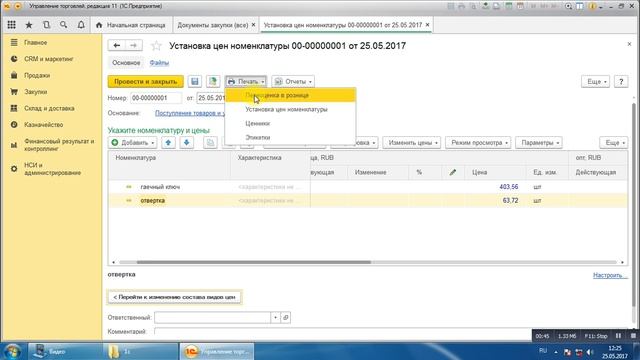
Task: Click pencil column header icon
Action: pos(453,172)
